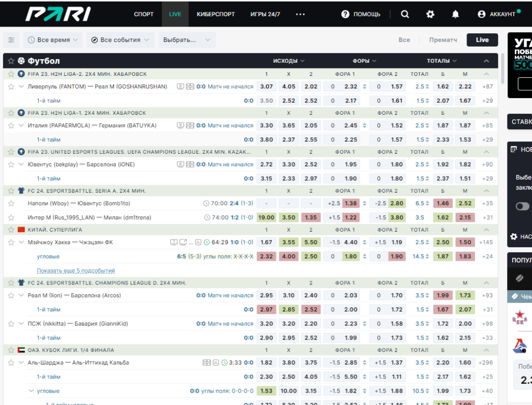Open stats icon for Мэйчжоу Хакка match
Image resolution: width=532 pixels, height=405 pixels.
(198, 242)
